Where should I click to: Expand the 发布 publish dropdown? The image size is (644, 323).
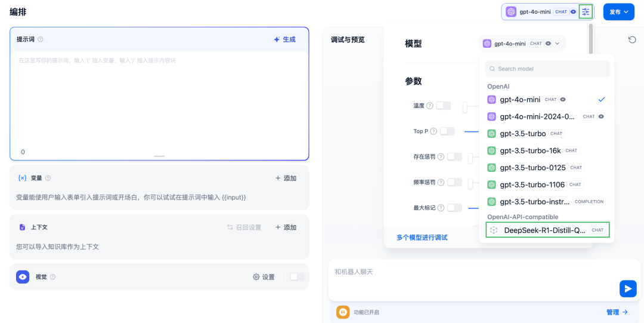click(x=619, y=11)
